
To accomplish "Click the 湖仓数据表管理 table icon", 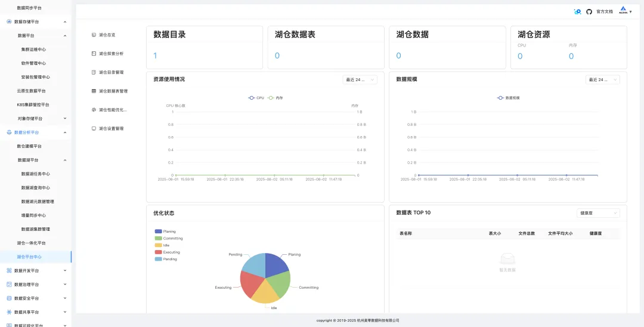I will pos(94,91).
